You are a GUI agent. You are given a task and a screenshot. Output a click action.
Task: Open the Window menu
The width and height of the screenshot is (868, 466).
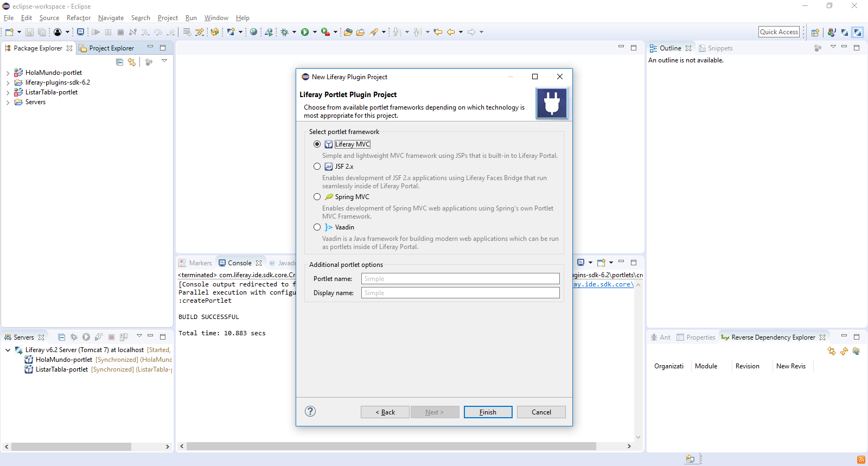[216, 18]
